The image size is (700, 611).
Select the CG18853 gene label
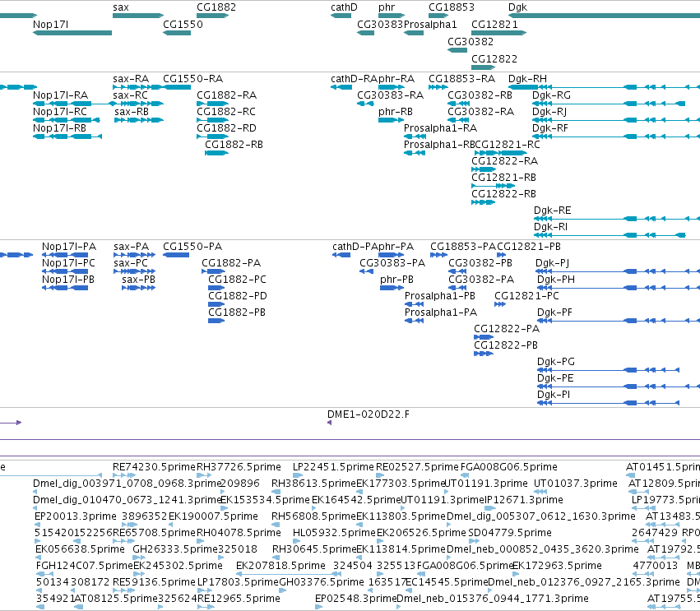point(452,7)
